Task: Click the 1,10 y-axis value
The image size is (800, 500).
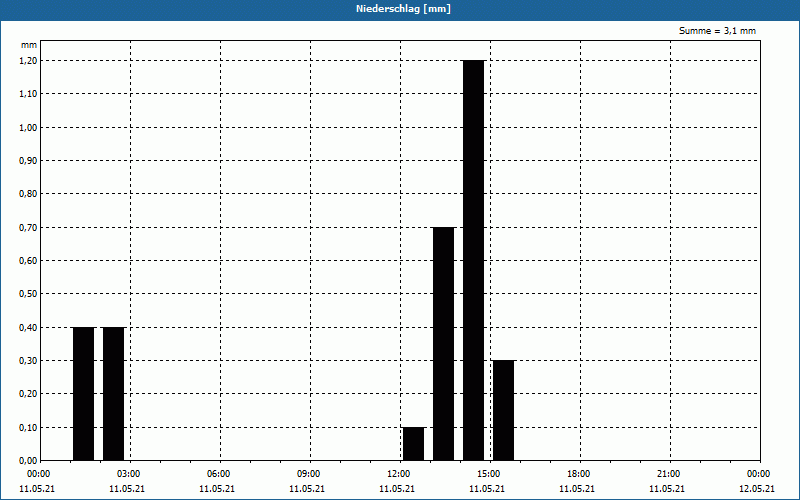Action: pos(28,94)
